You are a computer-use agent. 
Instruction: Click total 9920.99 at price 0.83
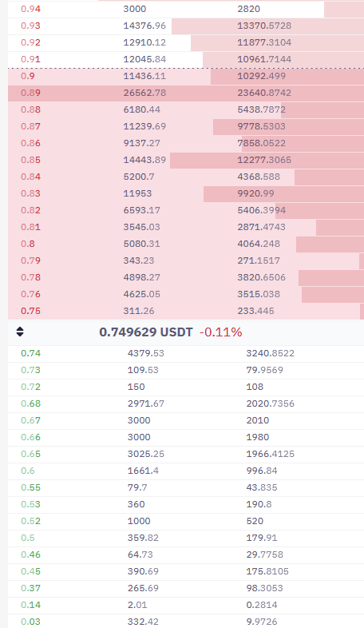coord(255,193)
